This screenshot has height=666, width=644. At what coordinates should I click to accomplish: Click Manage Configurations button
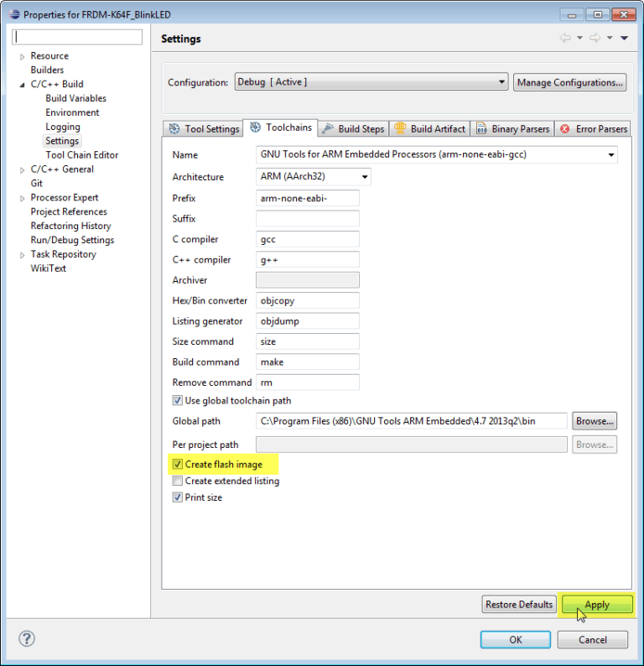click(569, 82)
